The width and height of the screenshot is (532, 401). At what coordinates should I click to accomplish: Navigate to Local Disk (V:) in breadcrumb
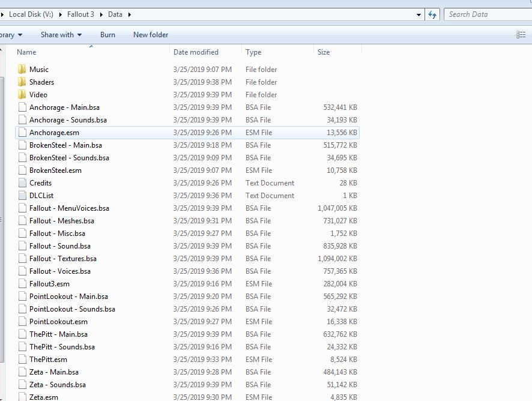click(31, 14)
